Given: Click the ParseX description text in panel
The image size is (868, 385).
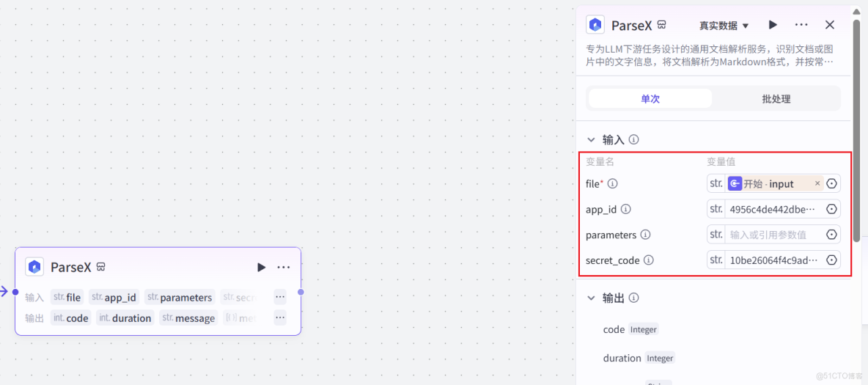Looking at the screenshot, I should tap(710, 56).
